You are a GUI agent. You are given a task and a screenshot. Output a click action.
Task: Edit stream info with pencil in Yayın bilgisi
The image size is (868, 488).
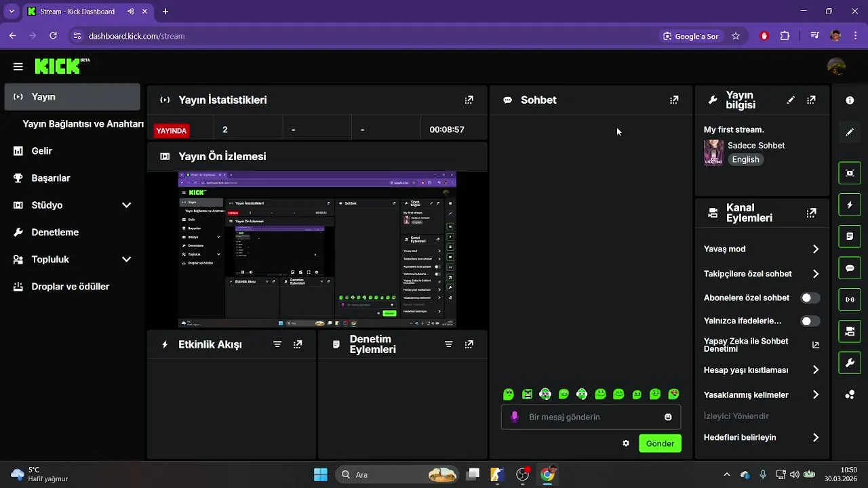click(x=791, y=100)
